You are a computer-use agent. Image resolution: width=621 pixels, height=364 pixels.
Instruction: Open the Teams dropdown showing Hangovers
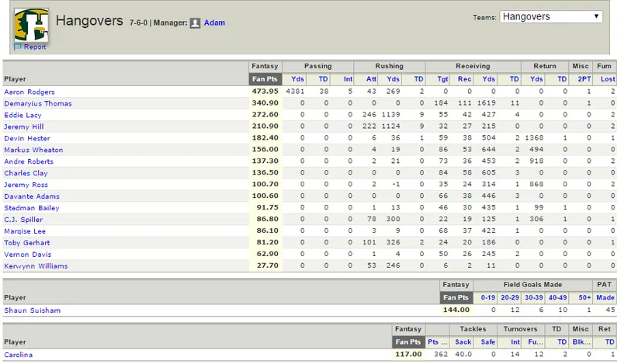pyautogui.click(x=551, y=16)
